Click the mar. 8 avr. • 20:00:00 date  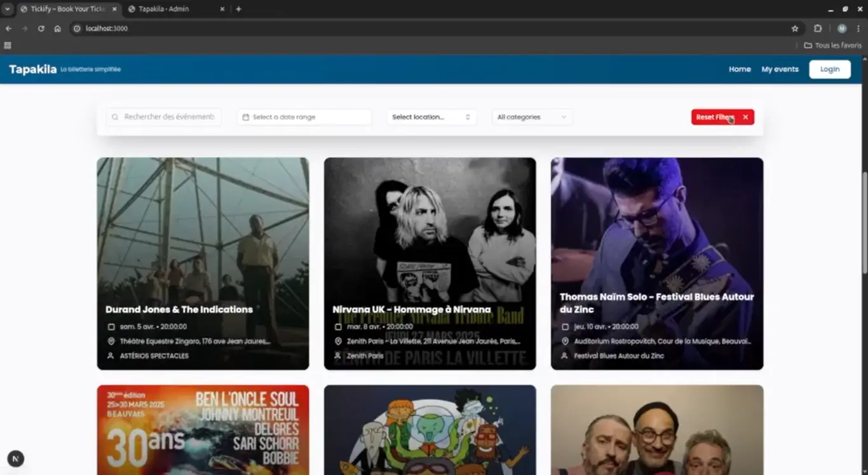379,327
